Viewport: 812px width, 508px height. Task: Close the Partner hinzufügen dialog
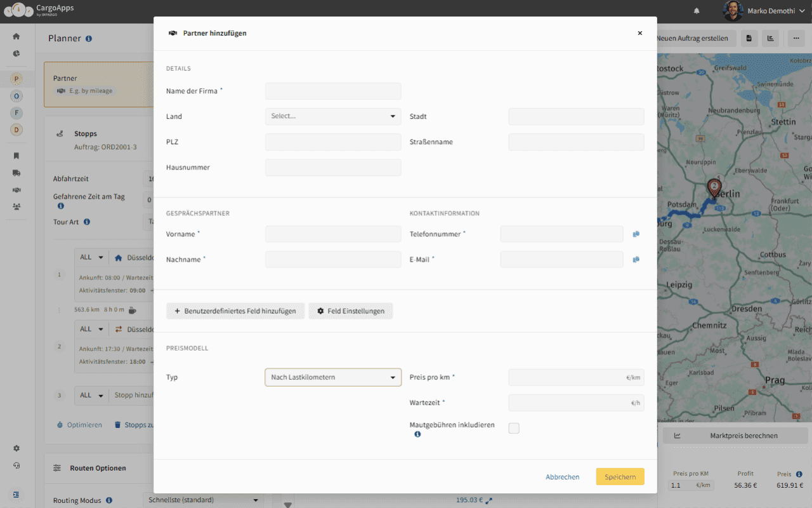click(639, 33)
